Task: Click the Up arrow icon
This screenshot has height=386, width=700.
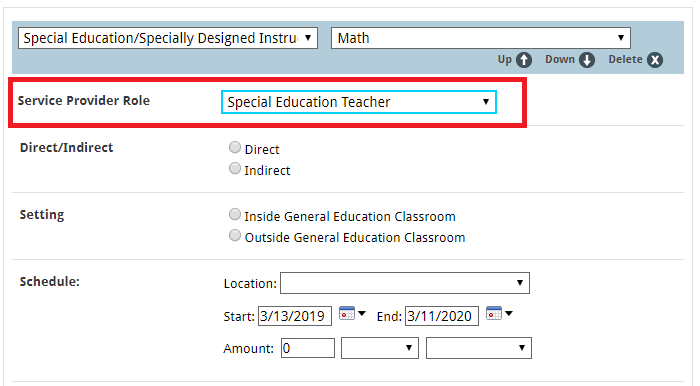Action: click(x=524, y=60)
